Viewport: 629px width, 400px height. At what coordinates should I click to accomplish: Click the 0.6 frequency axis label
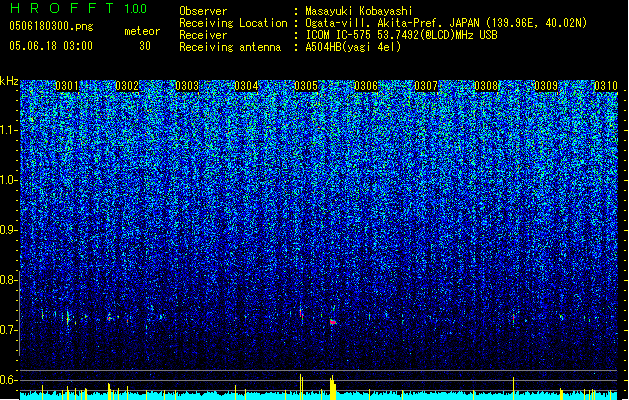[x=8, y=380]
